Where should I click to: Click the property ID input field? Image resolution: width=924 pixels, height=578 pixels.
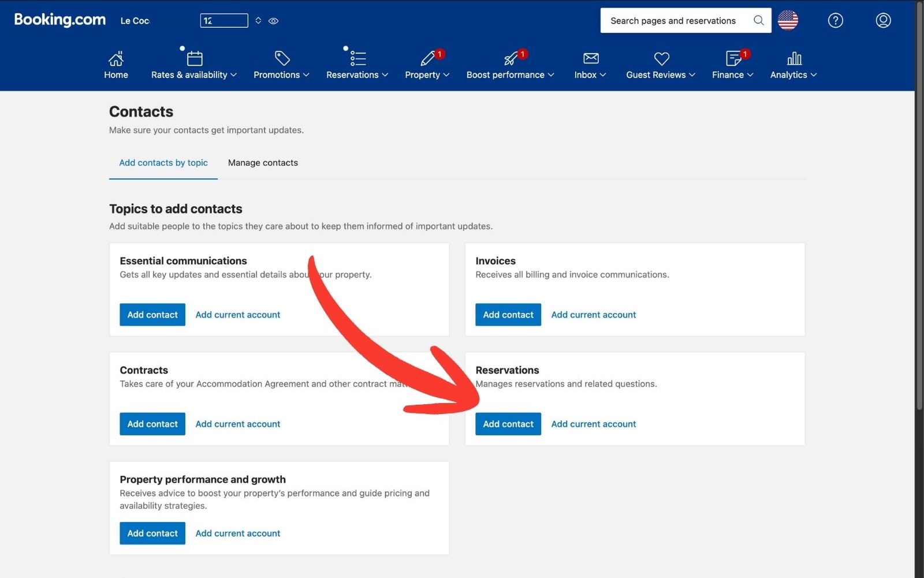click(x=223, y=20)
